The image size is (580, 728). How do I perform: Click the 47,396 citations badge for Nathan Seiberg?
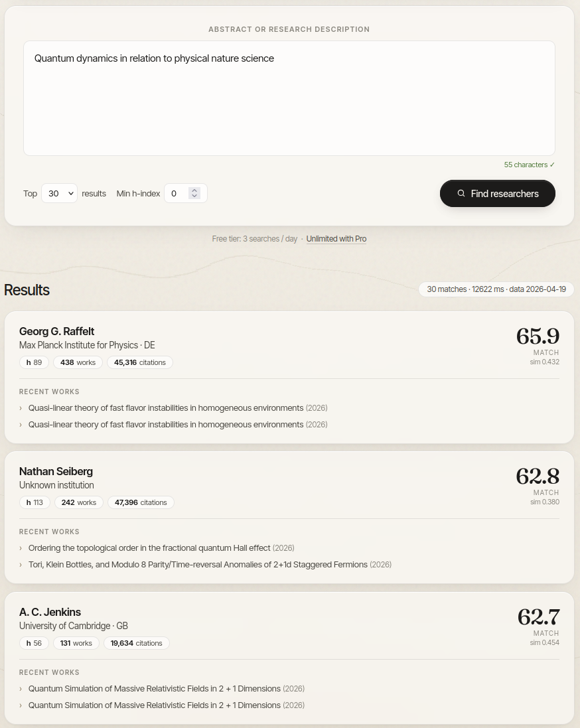coord(140,502)
